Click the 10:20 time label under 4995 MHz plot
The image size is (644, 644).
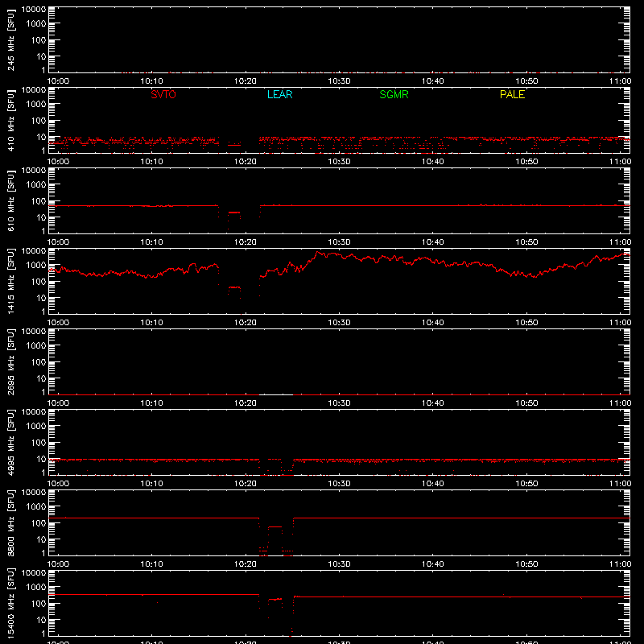(246, 484)
